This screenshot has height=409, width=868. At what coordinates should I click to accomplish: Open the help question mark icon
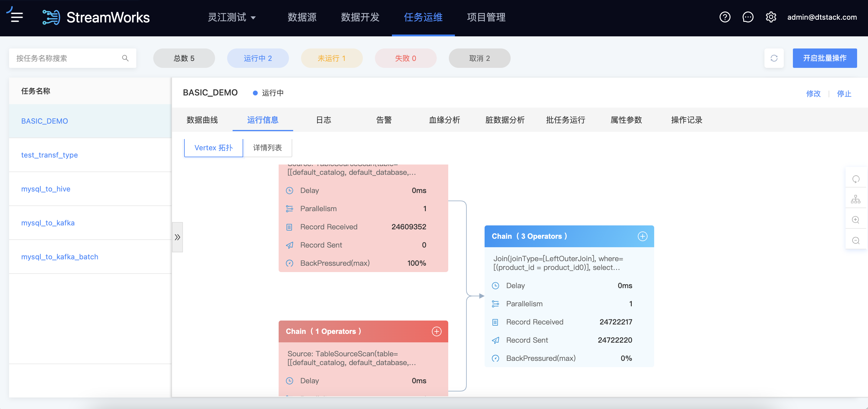tap(725, 17)
